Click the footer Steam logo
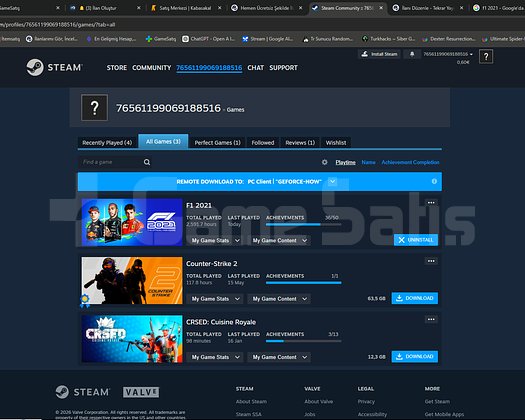Image resolution: width=525 pixels, height=420 pixels. pyautogui.click(x=82, y=392)
